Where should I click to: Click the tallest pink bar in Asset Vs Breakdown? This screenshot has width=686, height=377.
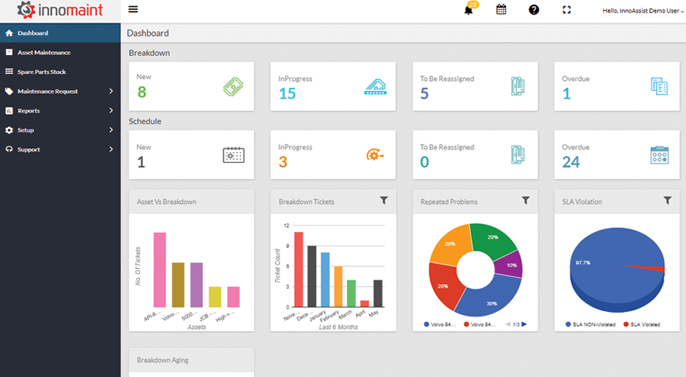pyautogui.click(x=160, y=270)
